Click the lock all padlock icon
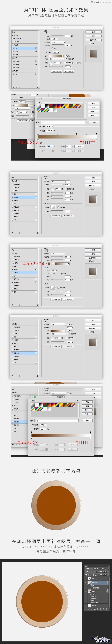The image size is (112, 644). (96, 575)
